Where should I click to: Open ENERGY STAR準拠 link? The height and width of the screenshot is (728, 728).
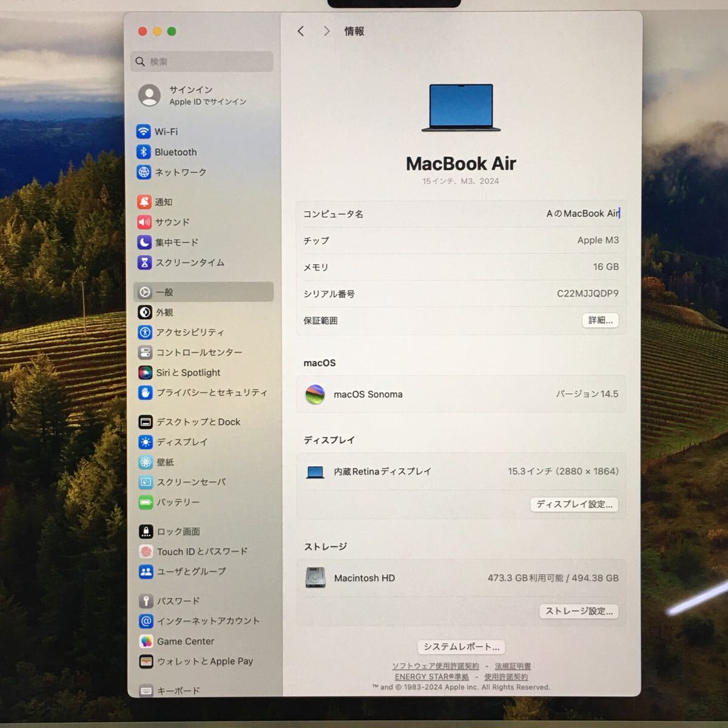432,677
